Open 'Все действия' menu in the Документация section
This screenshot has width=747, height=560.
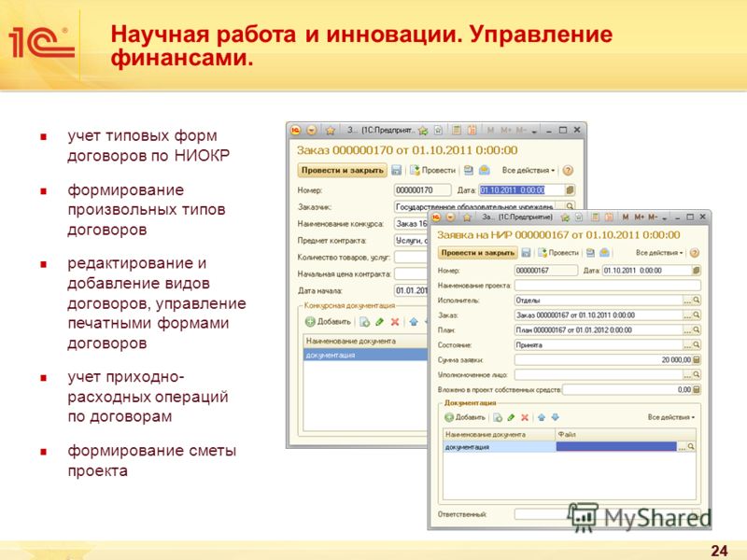click(x=670, y=417)
